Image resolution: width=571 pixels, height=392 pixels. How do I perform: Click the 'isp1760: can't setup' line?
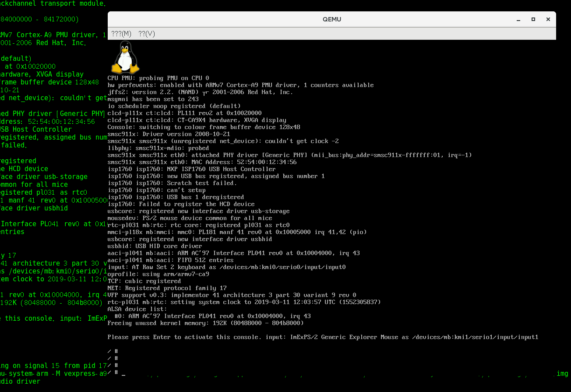(x=156, y=190)
